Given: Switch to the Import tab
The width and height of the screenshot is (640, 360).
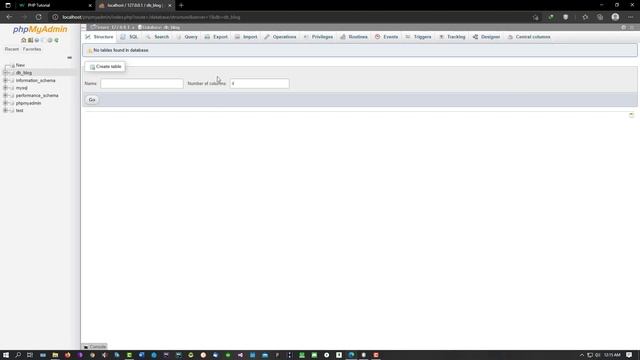Looking at the screenshot, I should (x=246, y=37).
